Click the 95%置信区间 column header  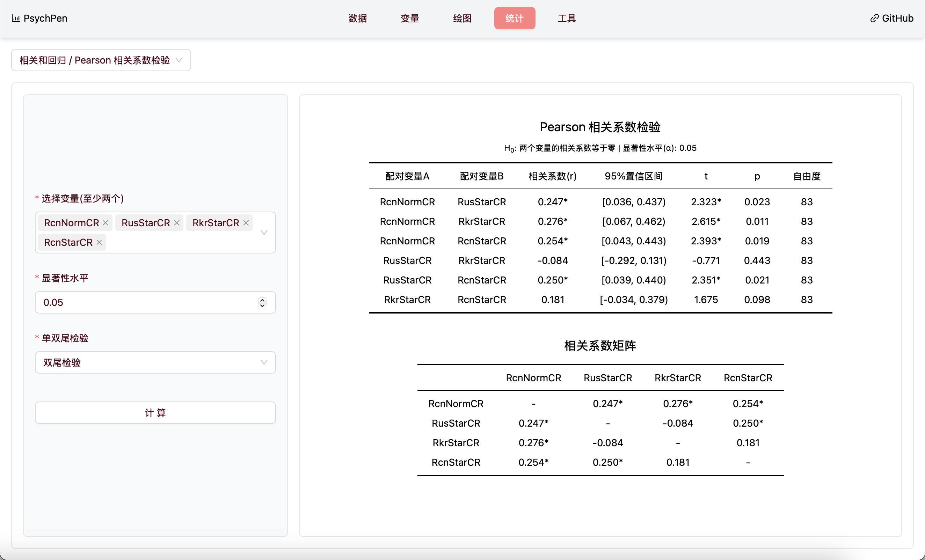coord(634,176)
